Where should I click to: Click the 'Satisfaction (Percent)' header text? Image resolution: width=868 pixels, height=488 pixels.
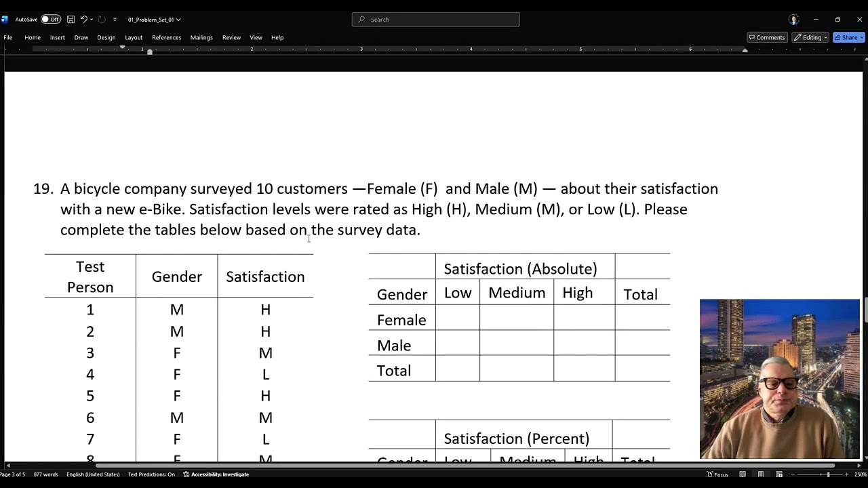pyautogui.click(x=516, y=439)
